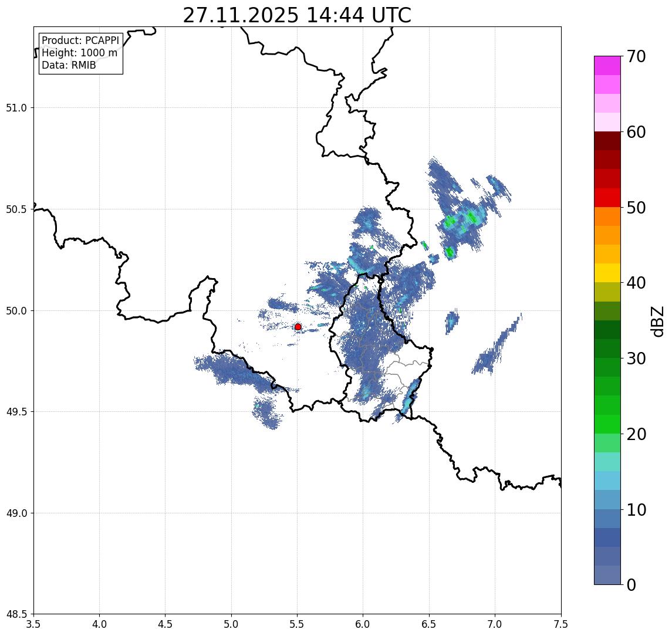The height and width of the screenshot is (636, 672).
Task: Click the latitude axis label '51.0'
Action: point(16,108)
